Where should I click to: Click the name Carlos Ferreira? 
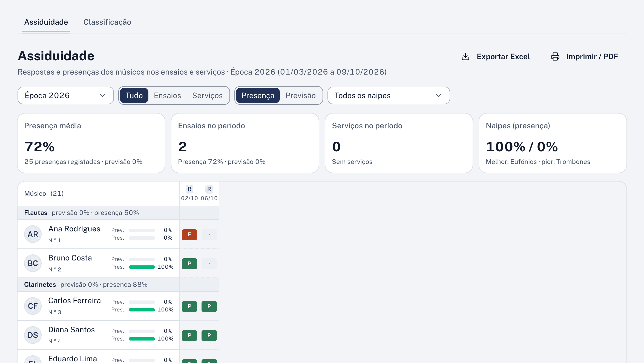pos(74,300)
